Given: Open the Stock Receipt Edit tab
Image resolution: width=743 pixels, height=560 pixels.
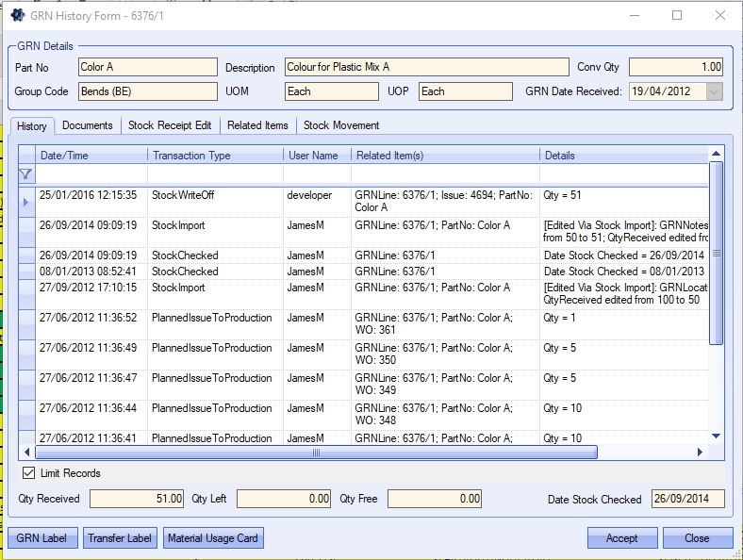Looking at the screenshot, I should [170, 125].
